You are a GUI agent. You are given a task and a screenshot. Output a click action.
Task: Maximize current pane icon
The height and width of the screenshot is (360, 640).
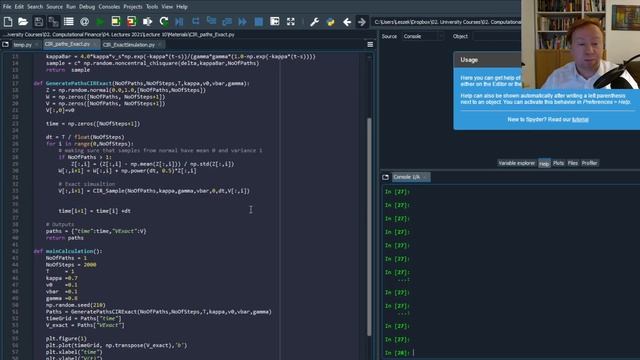pyautogui.click(x=275, y=22)
